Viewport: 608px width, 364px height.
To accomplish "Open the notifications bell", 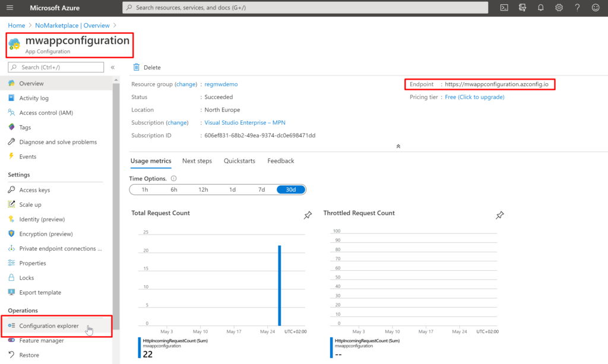I will [x=540, y=7].
